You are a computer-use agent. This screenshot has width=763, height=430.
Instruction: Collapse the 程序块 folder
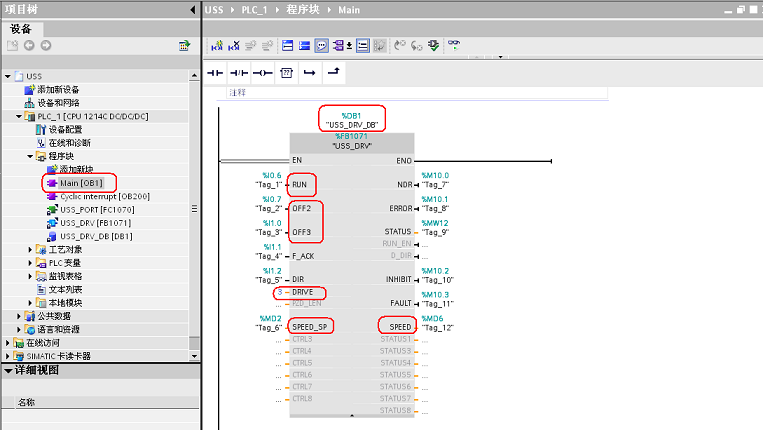tap(30, 156)
